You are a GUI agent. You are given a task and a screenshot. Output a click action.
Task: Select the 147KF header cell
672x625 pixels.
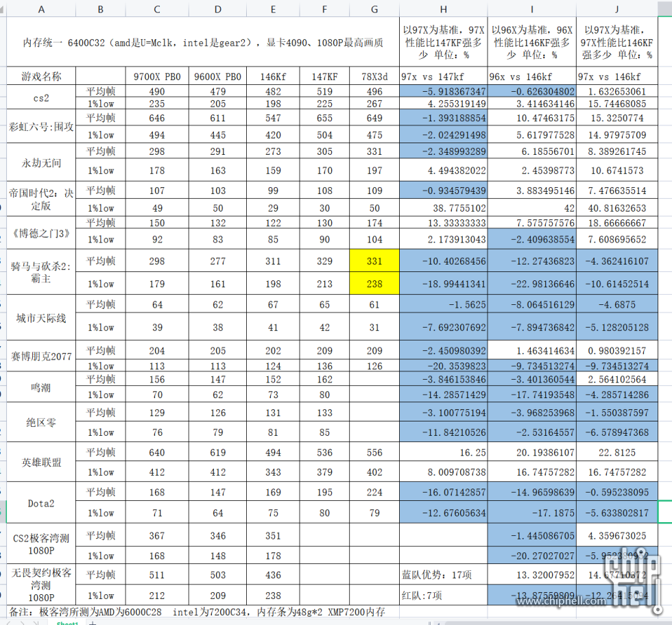pos(324,76)
